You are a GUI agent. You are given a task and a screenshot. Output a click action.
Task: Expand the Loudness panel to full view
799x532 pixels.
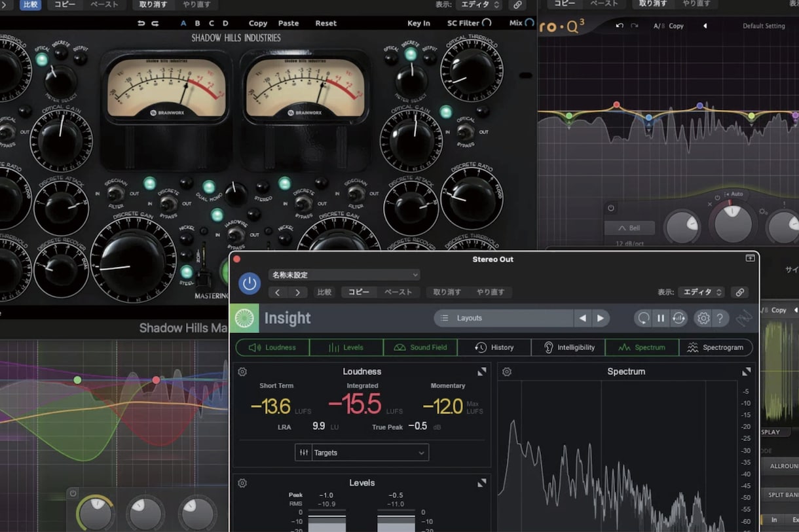482,371
